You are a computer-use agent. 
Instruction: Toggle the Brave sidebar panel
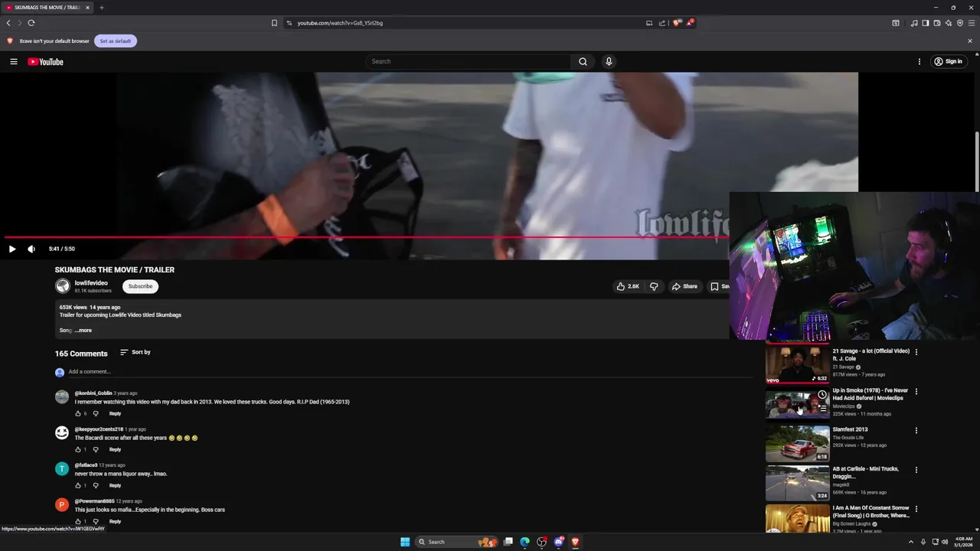(x=926, y=23)
